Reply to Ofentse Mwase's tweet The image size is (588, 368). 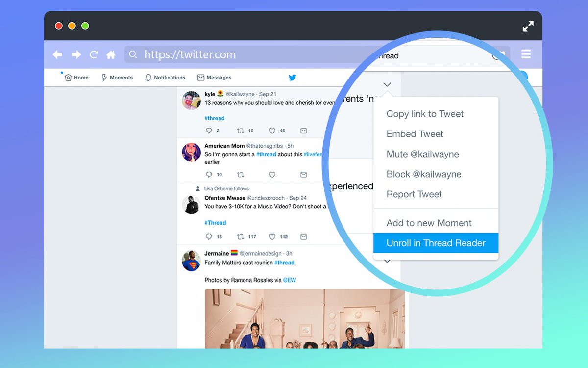point(209,237)
